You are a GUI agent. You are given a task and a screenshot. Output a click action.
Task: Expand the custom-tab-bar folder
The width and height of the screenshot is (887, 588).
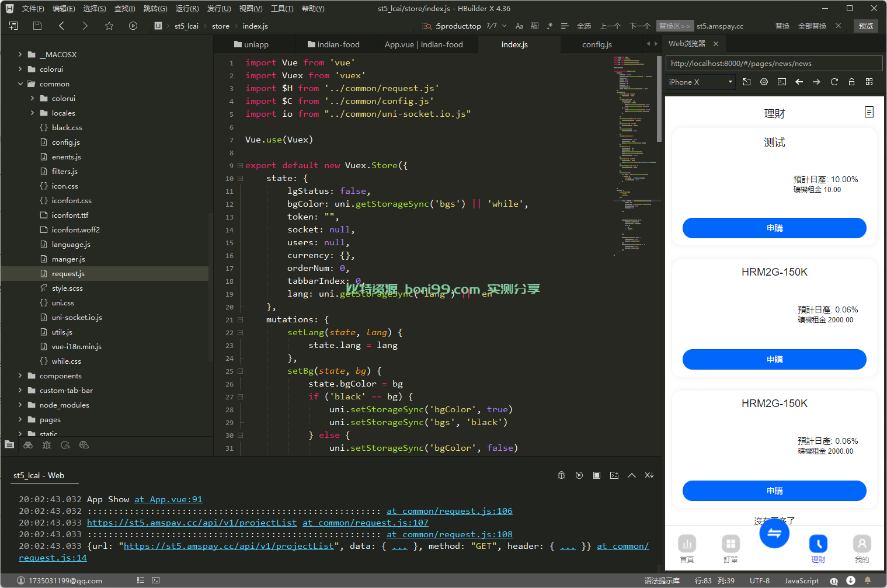point(20,391)
